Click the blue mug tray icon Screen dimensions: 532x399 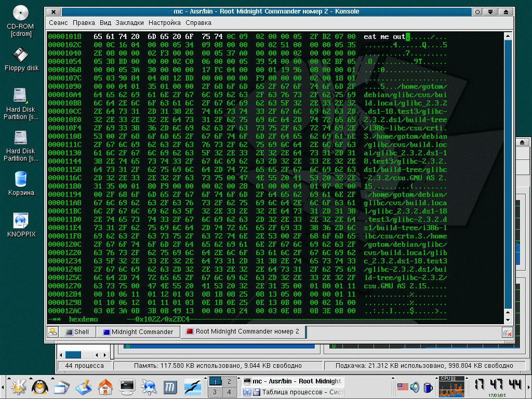(x=428, y=387)
